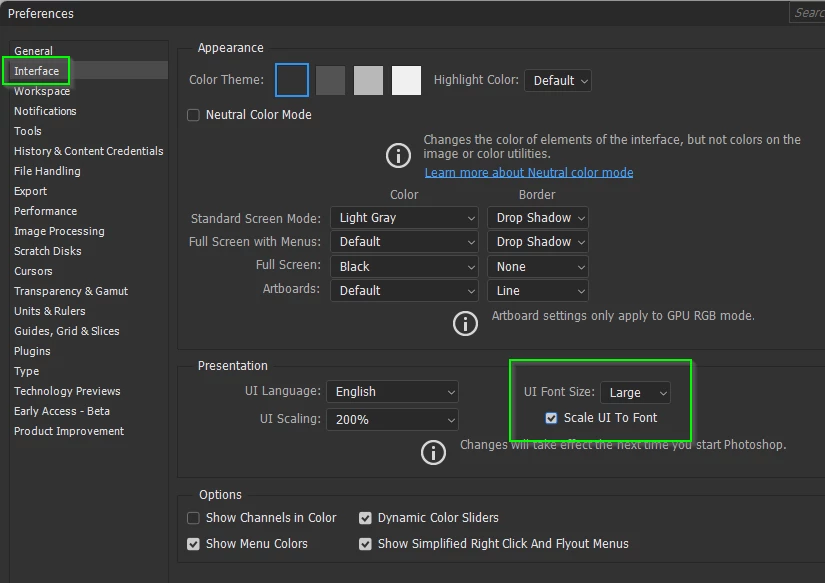Open the Cursors preferences category
This screenshot has height=583, width=825.
[x=33, y=271]
